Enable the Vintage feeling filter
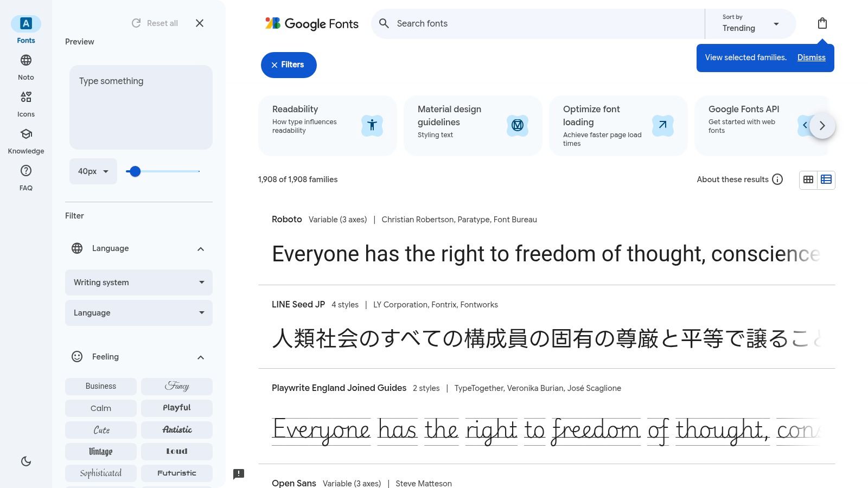Viewport: 868px width, 488px height. pyautogui.click(x=100, y=451)
